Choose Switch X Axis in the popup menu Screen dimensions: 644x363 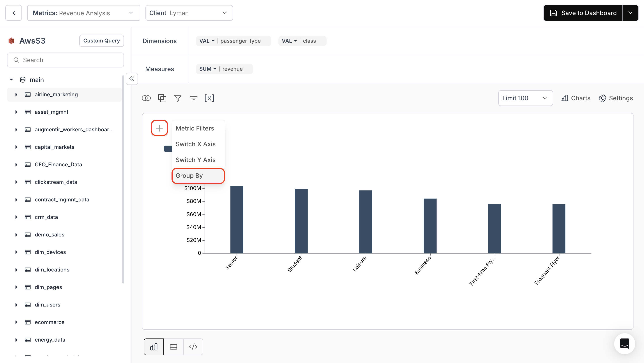coord(196,144)
